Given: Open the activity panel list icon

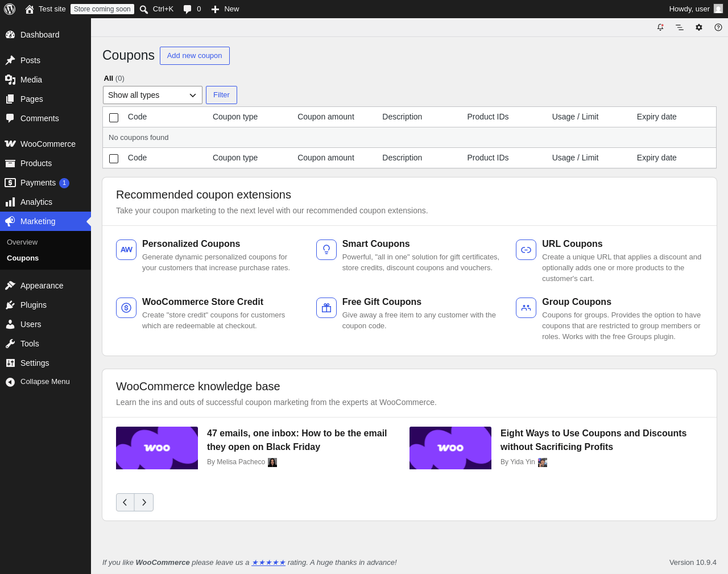Looking at the screenshot, I should [680, 27].
